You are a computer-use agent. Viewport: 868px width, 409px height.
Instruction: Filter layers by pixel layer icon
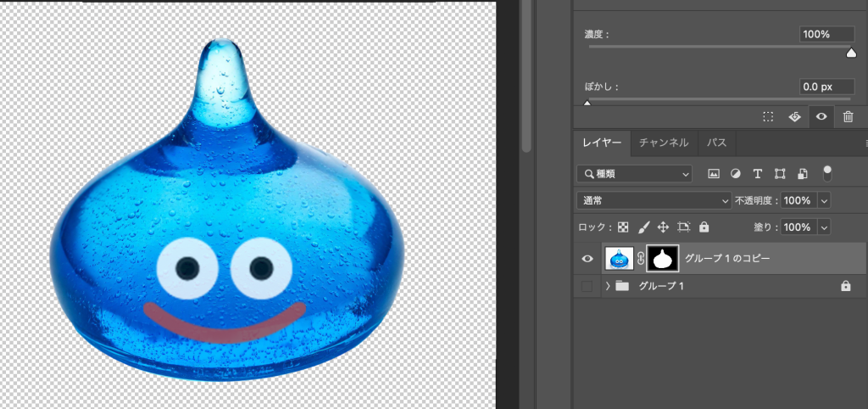point(714,174)
